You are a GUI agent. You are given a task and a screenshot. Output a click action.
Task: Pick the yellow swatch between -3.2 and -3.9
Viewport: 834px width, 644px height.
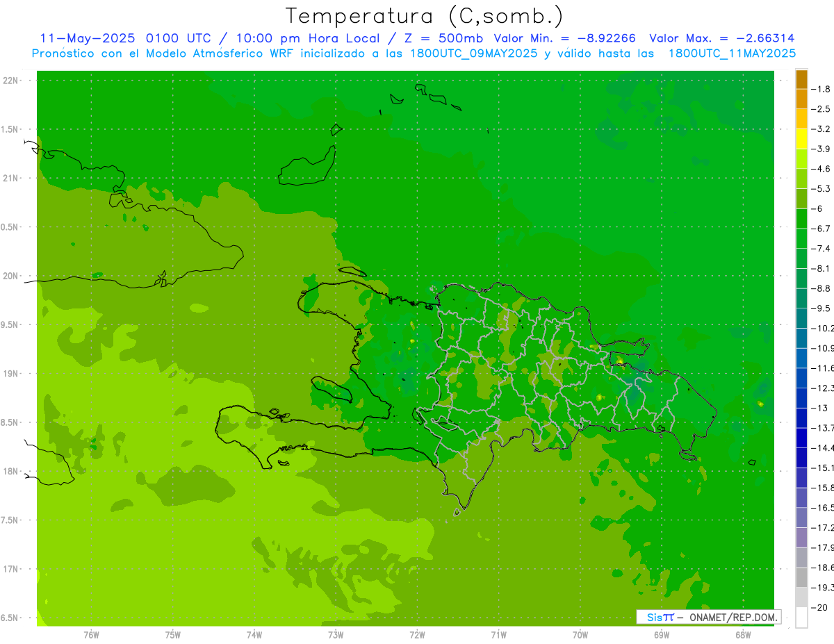click(801, 139)
